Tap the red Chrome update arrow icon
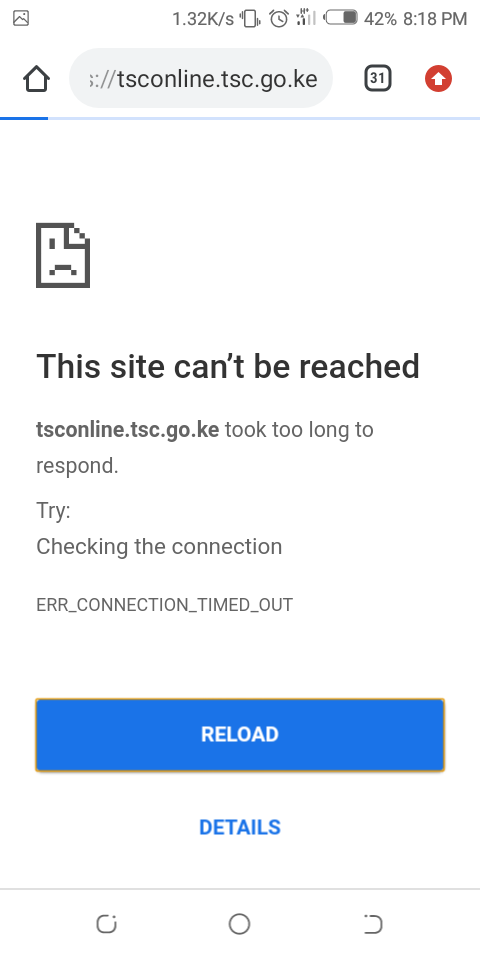The image size is (480, 960). pos(438,78)
